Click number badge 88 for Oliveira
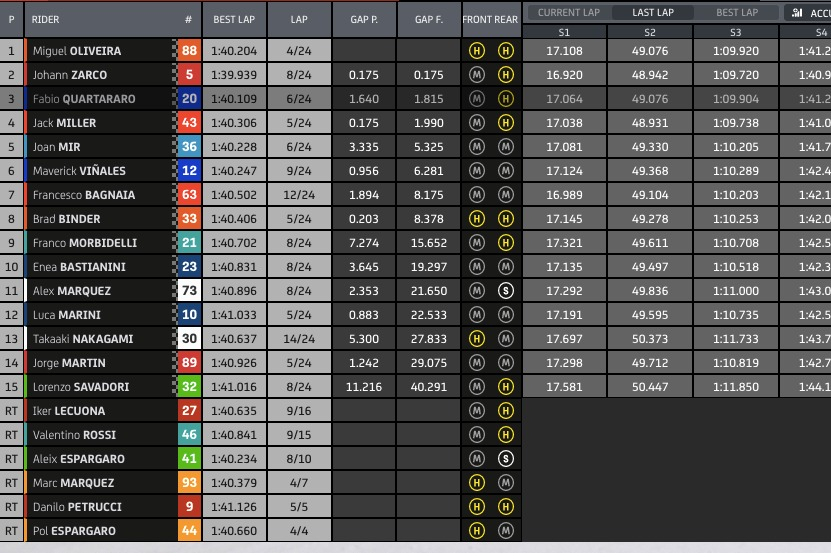This screenshot has width=831, height=553. (x=189, y=51)
